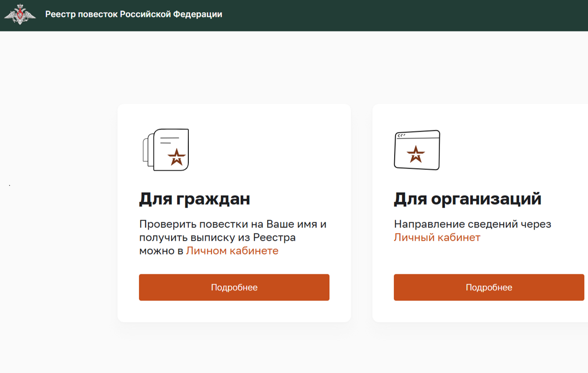This screenshot has height=373, width=588.
Task: Follow the "Личный кабинет" link for organizations
Action: tap(437, 237)
